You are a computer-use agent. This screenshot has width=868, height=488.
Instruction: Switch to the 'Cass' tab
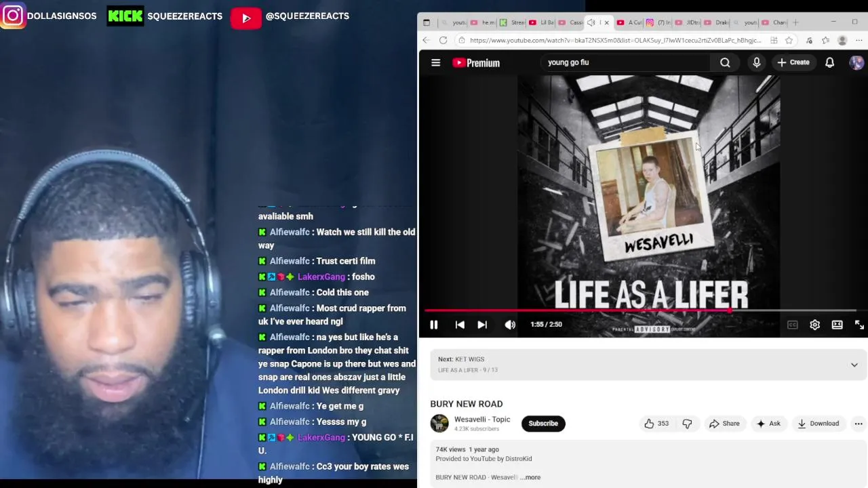(x=570, y=22)
